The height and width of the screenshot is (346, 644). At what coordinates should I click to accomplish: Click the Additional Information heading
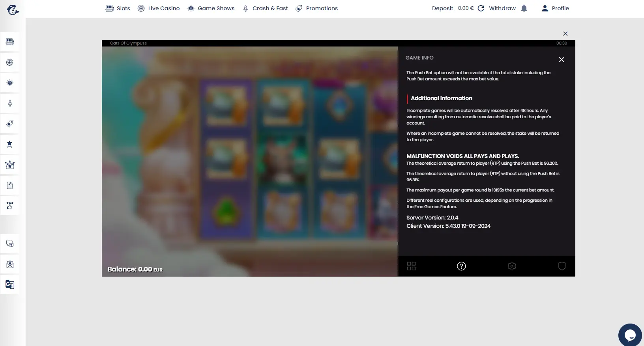point(442,98)
